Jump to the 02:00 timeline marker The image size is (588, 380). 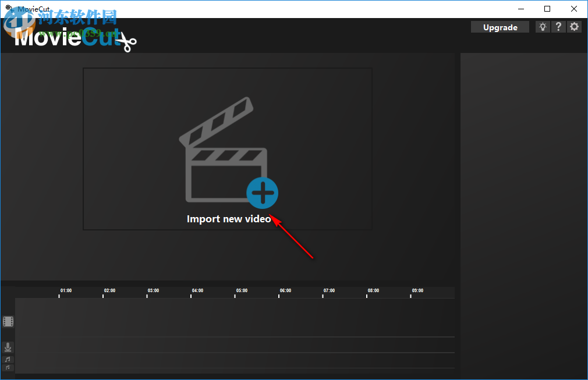click(109, 291)
